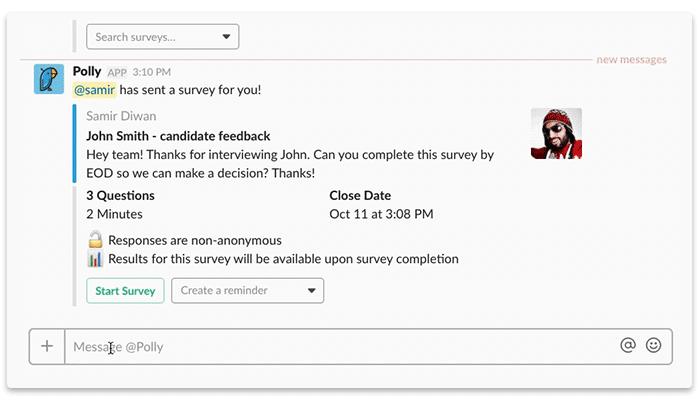Click the Polly sender name

coord(87,71)
